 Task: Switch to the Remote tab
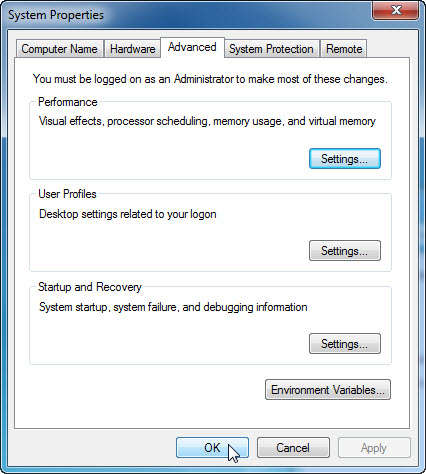pos(344,49)
